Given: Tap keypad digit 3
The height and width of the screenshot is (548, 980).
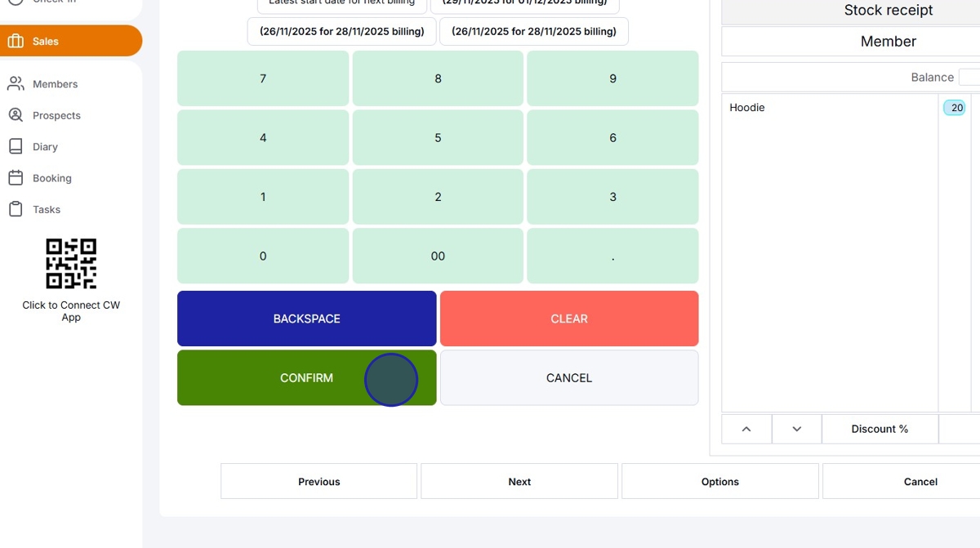Looking at the screenshot, I should pos(612,197).
